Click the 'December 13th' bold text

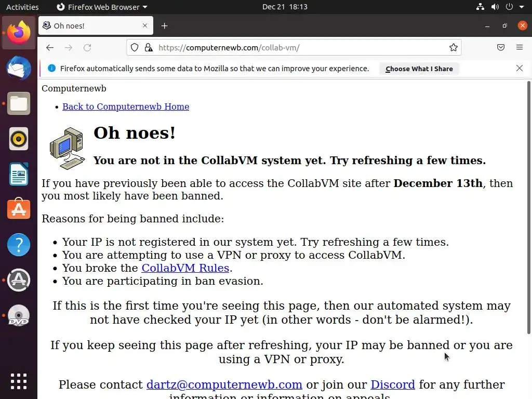pos(438,183)
